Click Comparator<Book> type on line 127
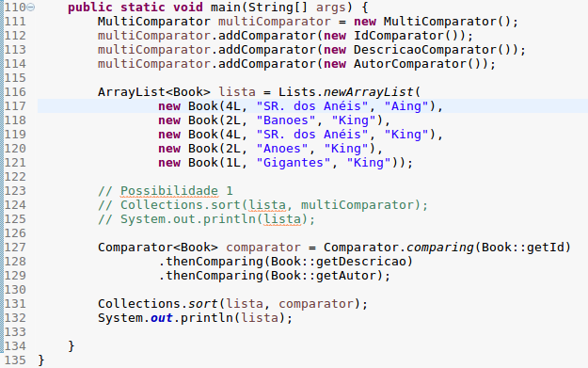The image size is (588, 368). [158, 248]
